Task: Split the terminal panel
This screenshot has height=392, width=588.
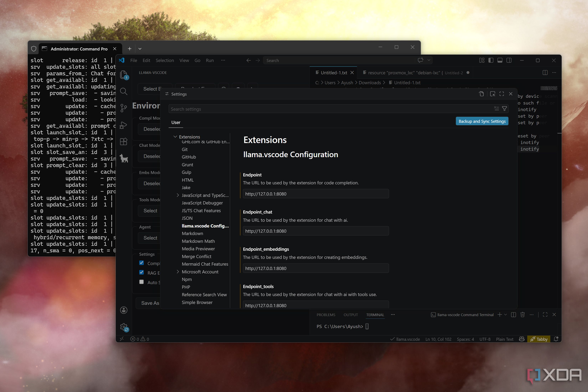Action: (513, 314)
